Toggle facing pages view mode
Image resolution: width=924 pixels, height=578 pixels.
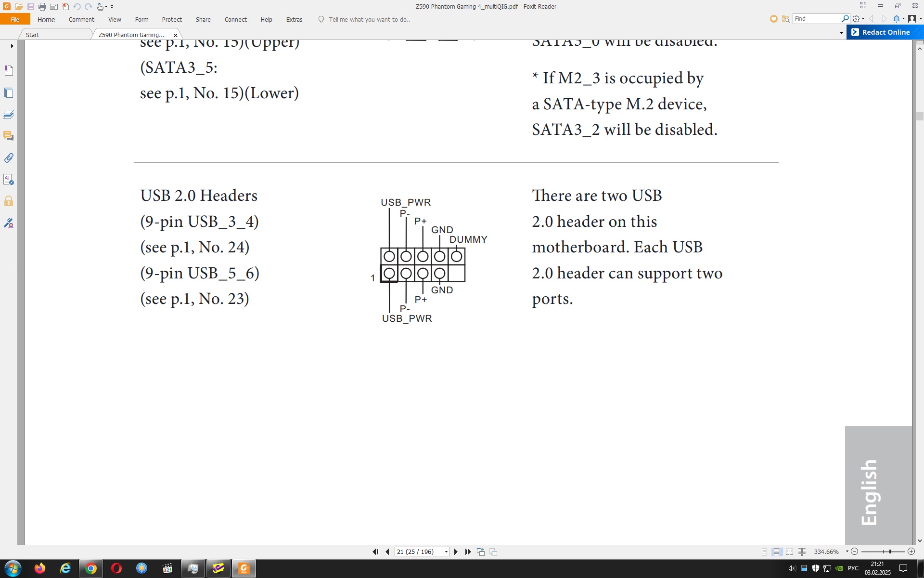[789, 552]
